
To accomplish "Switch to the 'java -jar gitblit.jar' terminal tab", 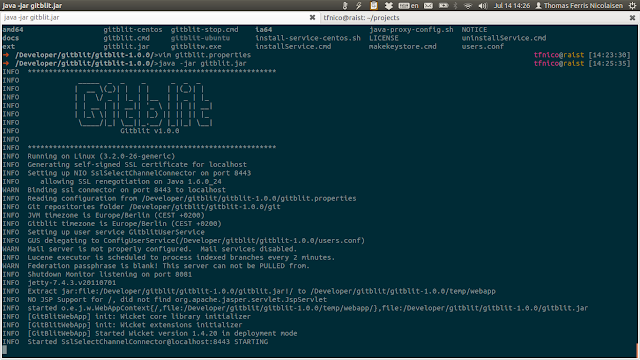I will [x=159, y=18].
